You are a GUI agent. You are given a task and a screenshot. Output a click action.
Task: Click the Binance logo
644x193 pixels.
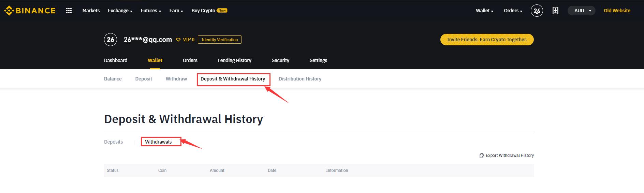[30, 11]
